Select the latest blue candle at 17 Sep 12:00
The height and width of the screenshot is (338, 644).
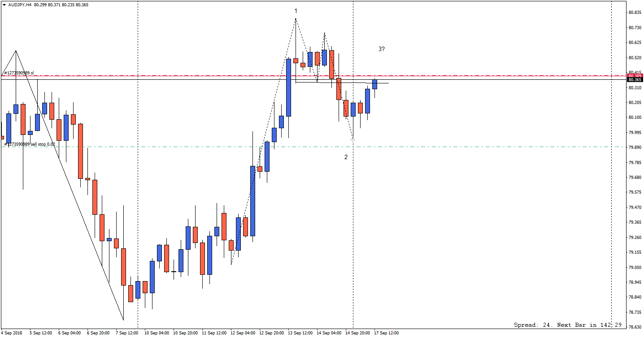tap(374, 84)
